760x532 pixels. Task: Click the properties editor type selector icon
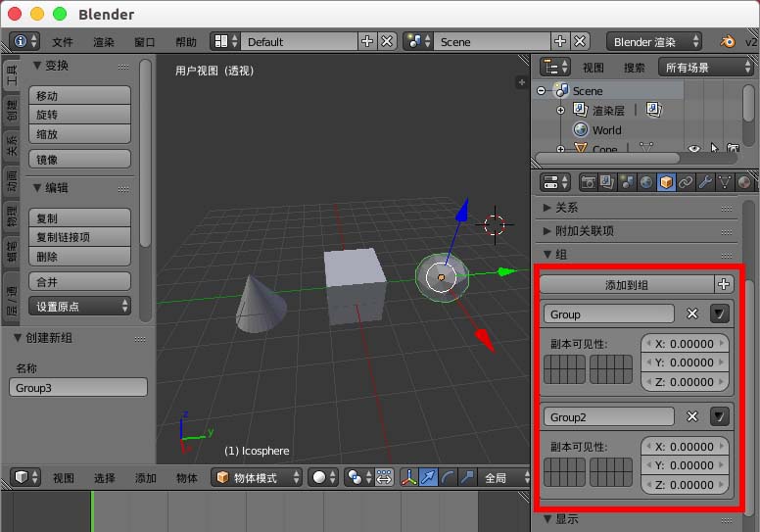[555, 183]
